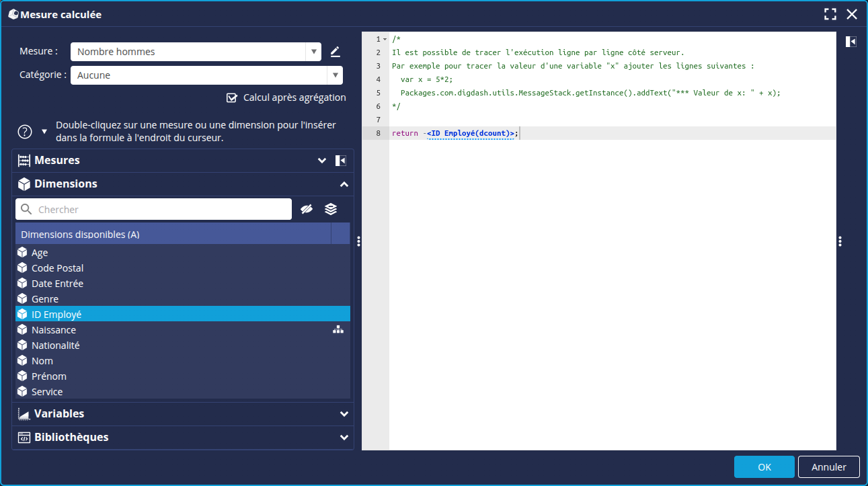868x486 pixels.
Task: Toggle the hidden dimensions eye icon
Action: pos(307,209)
